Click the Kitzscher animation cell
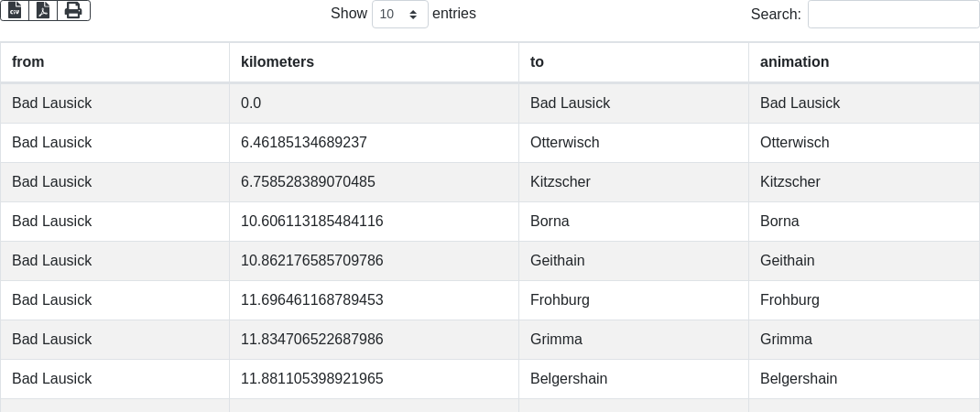The height and width of the screenshot is (412, 980). coord(790,182)
